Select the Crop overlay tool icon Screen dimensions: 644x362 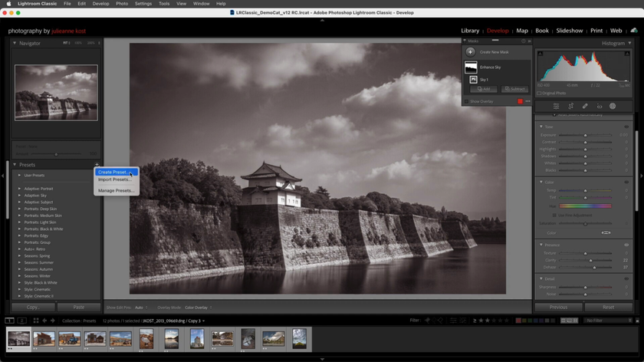coord(570,106)
